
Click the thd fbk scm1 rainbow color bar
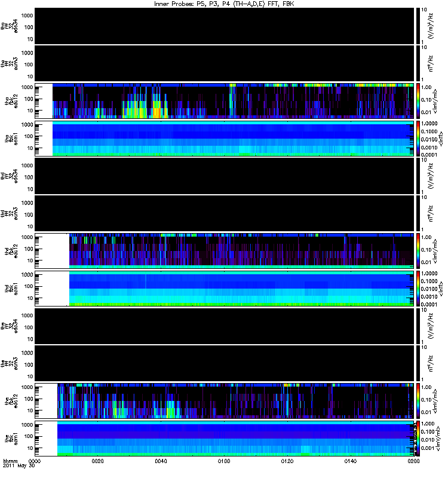(x=418, y=289)
